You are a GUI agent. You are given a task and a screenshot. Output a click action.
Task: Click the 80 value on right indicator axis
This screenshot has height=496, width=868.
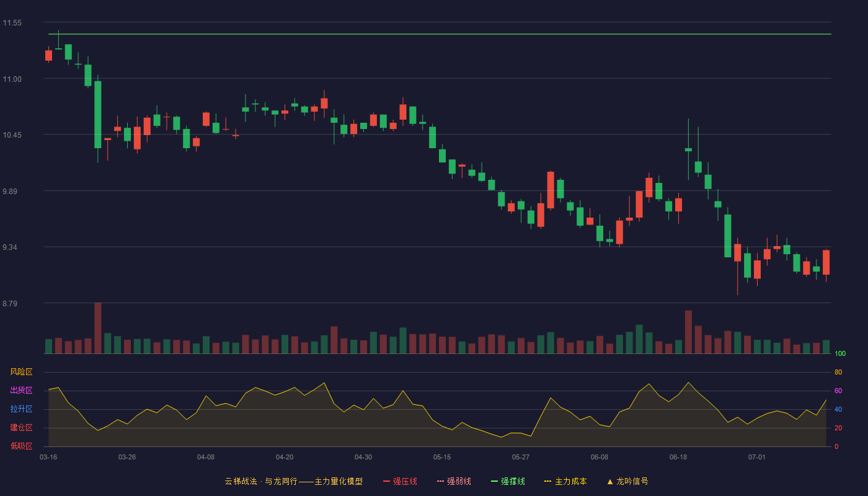(x=838, y=372)
